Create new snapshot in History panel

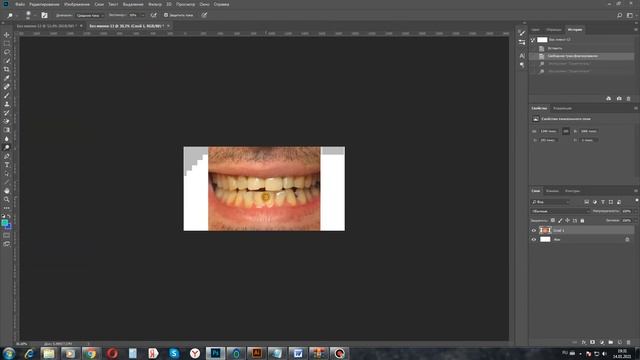(x=619, y=98)
